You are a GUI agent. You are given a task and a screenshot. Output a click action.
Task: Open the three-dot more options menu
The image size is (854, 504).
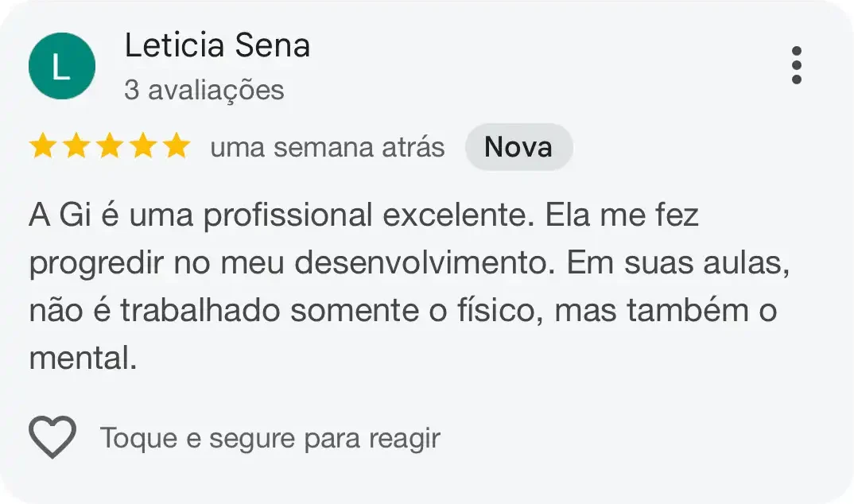point(796,65)
